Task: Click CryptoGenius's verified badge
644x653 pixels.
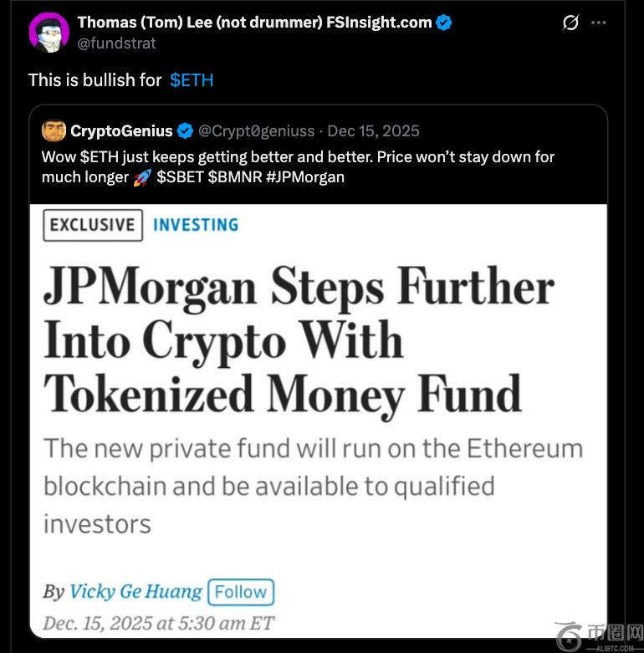Action: (x=186, y=131)
